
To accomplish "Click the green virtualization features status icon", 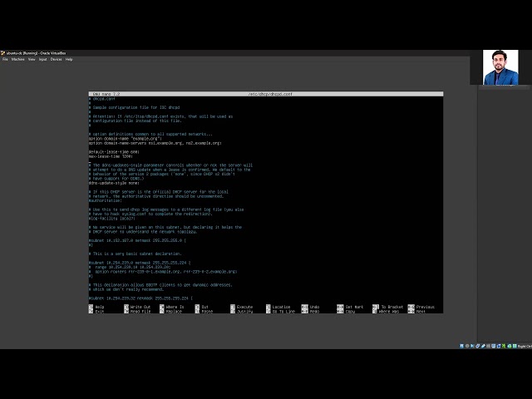I will 504,346.
